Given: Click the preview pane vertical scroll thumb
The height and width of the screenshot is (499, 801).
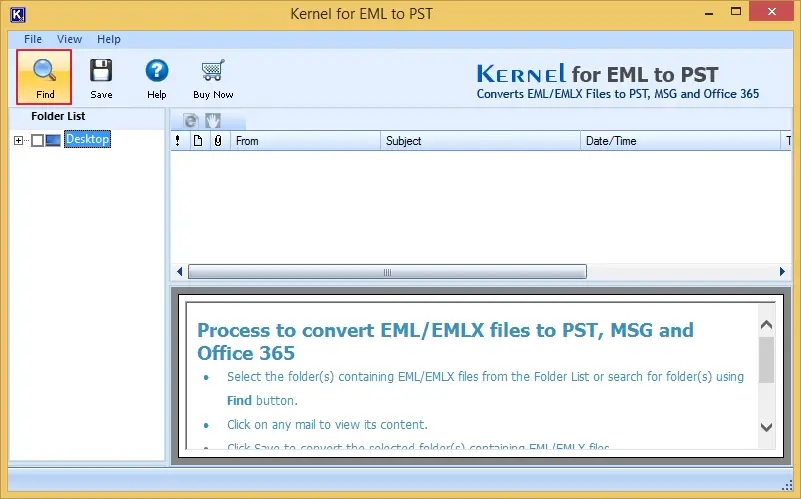Looking at the screenshot, I should [766, 360].
